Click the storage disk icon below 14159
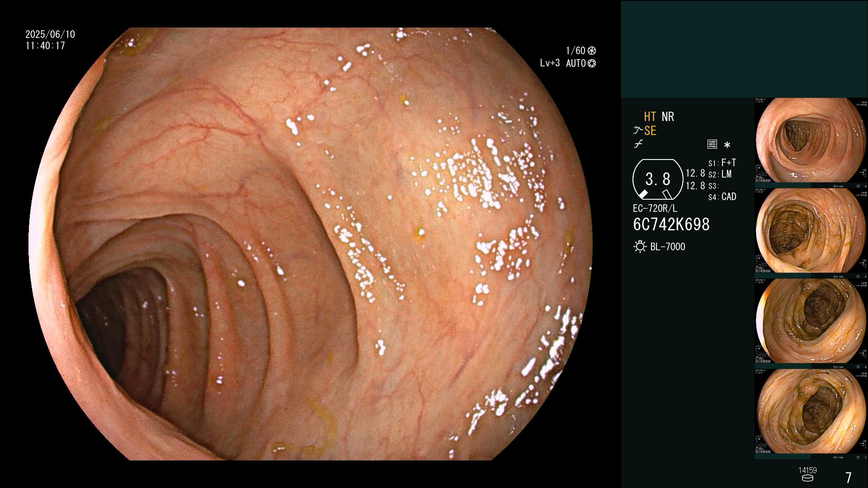This screenshot has width=868, height=488. (x=807, y=478)
